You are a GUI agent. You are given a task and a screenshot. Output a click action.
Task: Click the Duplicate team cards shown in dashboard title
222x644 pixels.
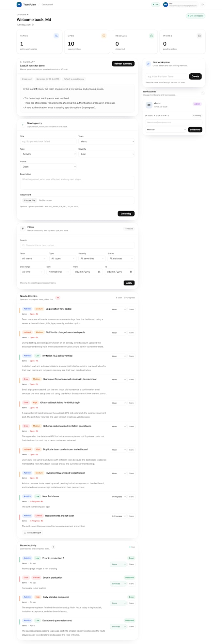point(65,449)
